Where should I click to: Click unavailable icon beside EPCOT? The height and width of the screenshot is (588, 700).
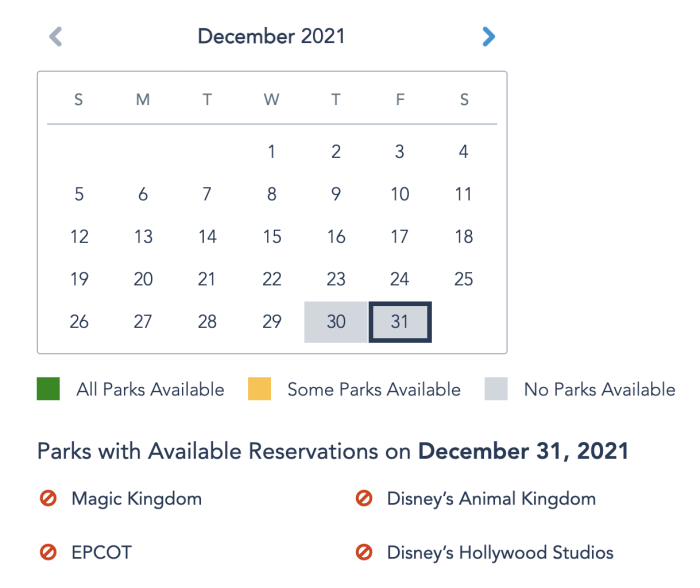click(x=48, y=552)
